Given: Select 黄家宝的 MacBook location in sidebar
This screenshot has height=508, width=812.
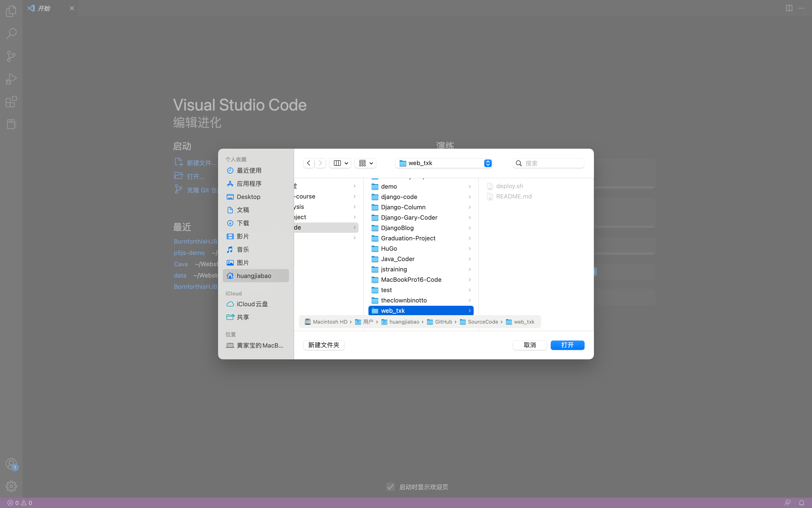Looking at the screenshot, I should coord(256,345).
